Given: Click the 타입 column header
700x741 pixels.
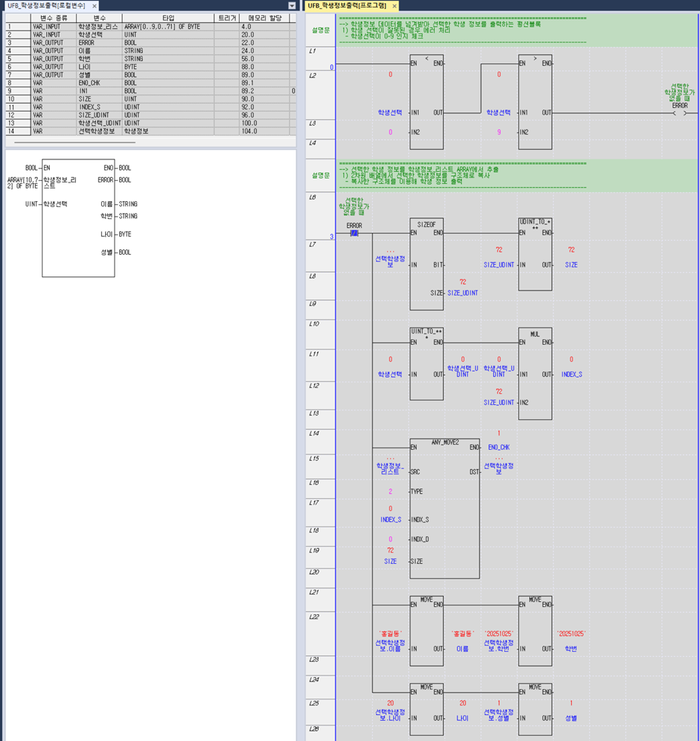Looking at the screenshot, I should pyautogui.click(x=168, y=18).
